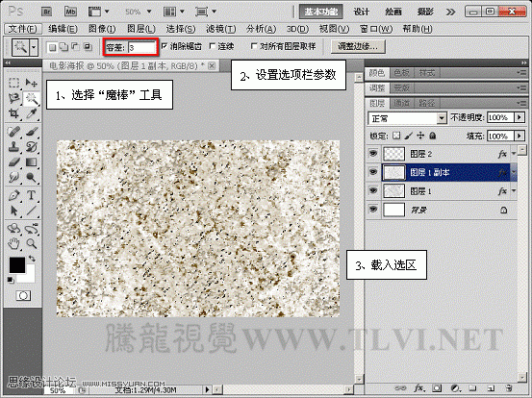The height and width of the screenshot is (398, 532).
Task: Select the Rectangular Marquee tool
Action: tap(13, 83)
